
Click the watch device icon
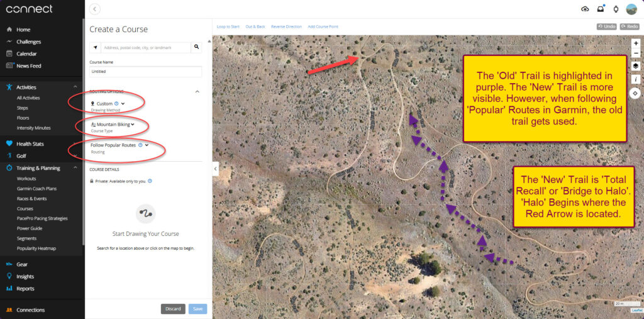pyautogui.click(x=616, y=9)
